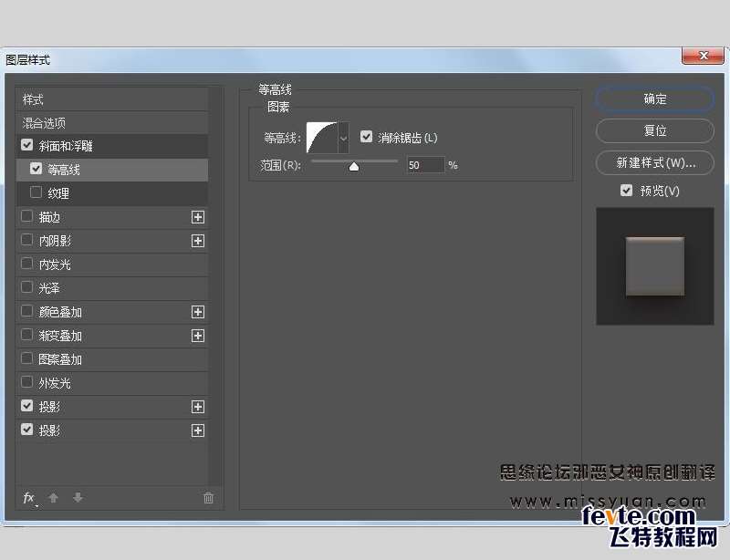Enable the 描边 checkbox
This screenshot has height=560, width=730.
27,216
